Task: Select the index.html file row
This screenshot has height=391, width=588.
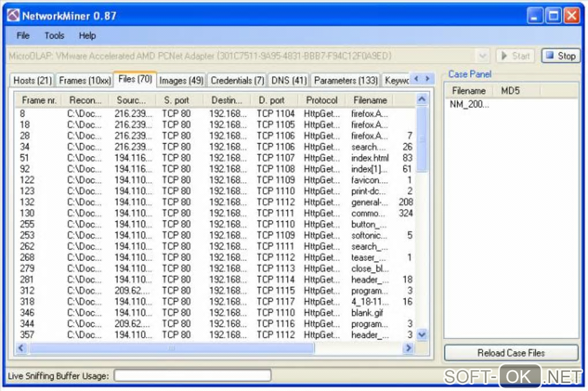Action: click(216, 158)
